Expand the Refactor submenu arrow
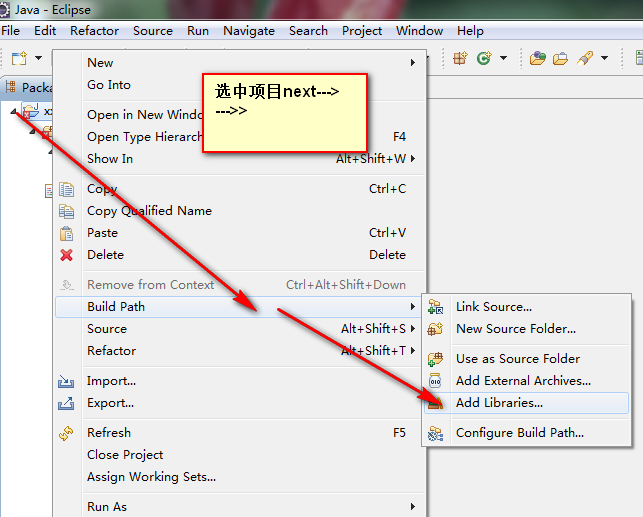 pos(413,351)
